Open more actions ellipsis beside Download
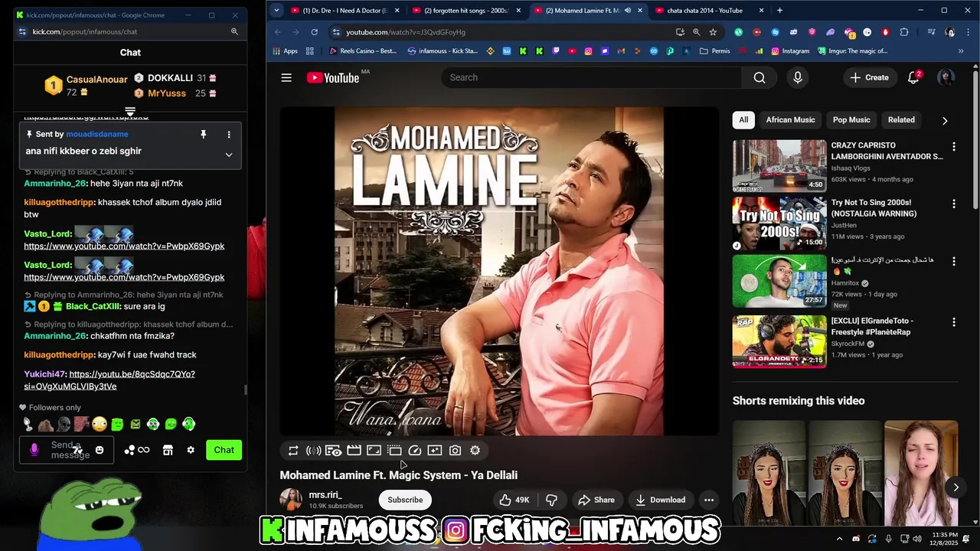The image size is (980, 551). pos(709,500)
